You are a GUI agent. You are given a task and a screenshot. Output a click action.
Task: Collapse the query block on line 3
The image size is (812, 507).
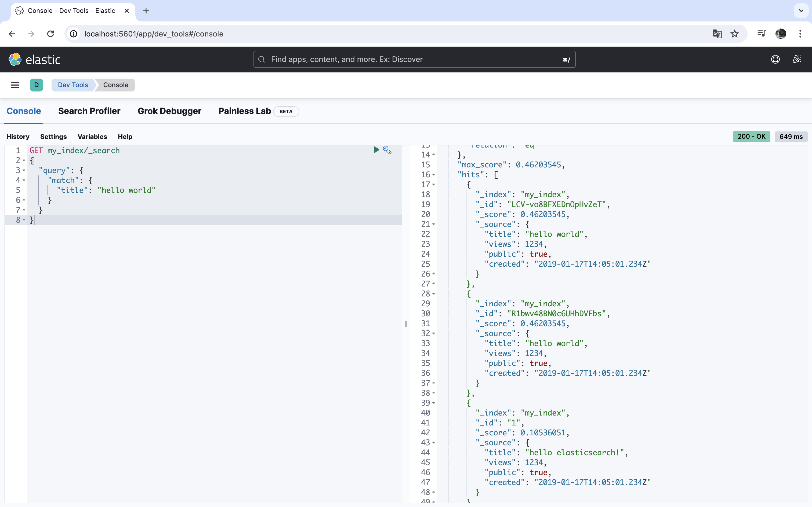pos(24,170)
